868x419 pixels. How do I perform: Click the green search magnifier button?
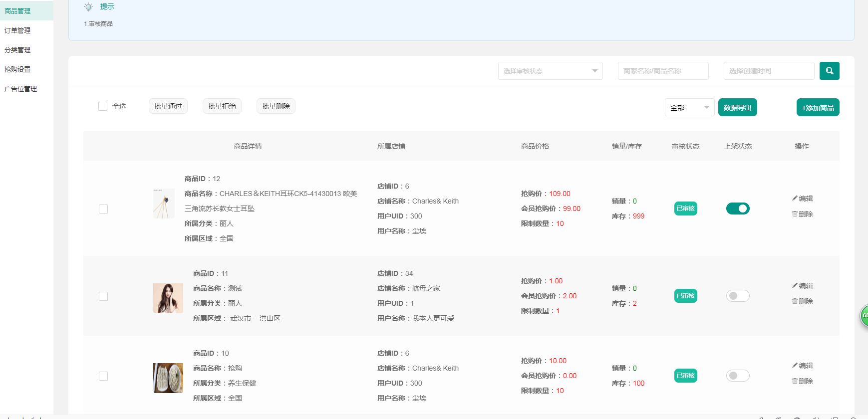click(x=829, y=71)
